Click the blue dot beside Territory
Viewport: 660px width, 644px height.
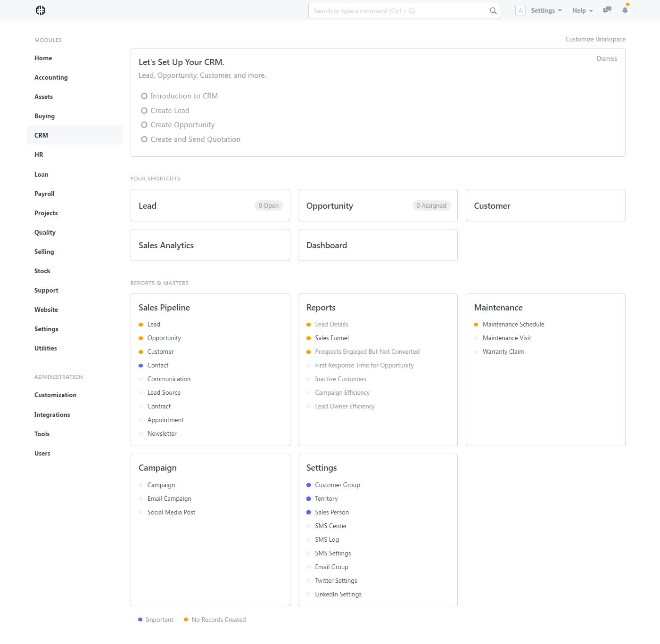(309, 498)
